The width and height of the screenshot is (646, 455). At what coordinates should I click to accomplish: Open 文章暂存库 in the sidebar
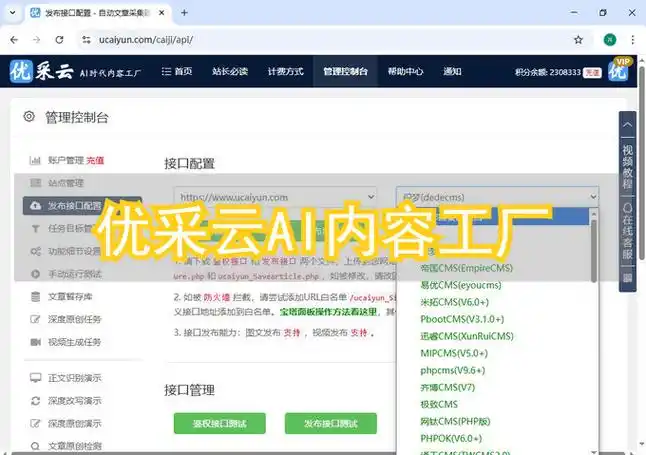pos(70,296)
